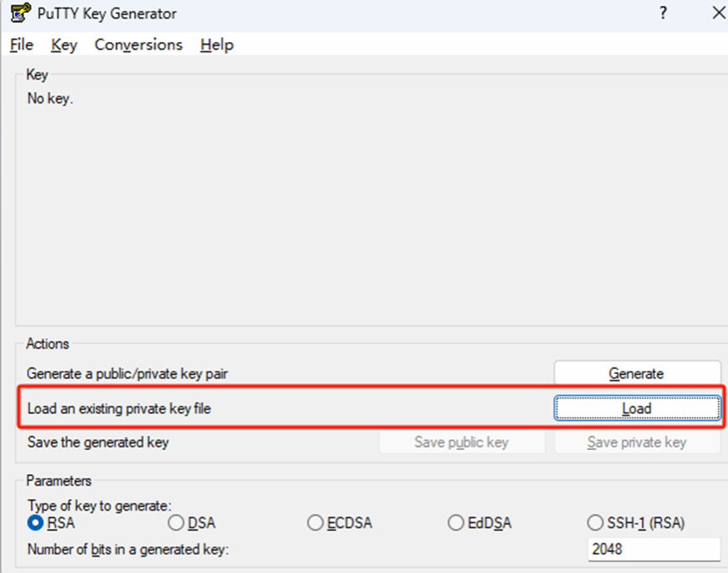The height and width of the screenshot is (573, 728).
Task: Pick the SSH-1 (RSA) radio option
Action: pos(595,523)
